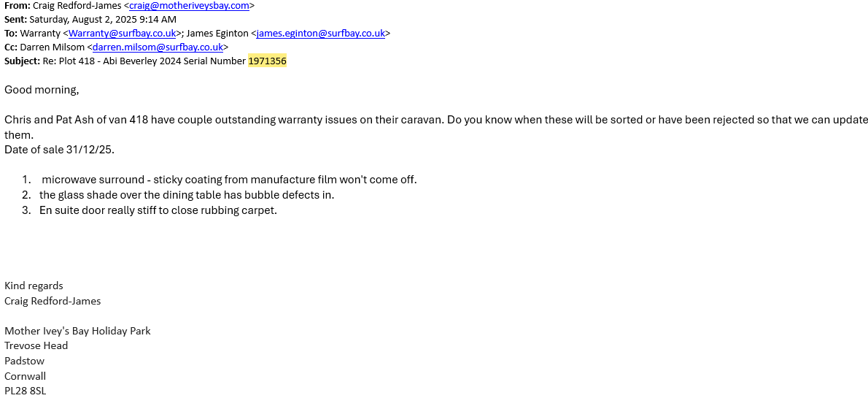
Task: Click the darren.milsom@surfbay.co.uk Cc link
Action: coord(158,47)
